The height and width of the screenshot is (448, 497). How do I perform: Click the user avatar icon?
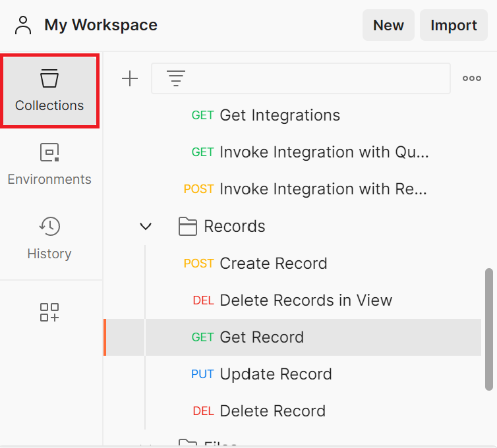pos(23,25)
